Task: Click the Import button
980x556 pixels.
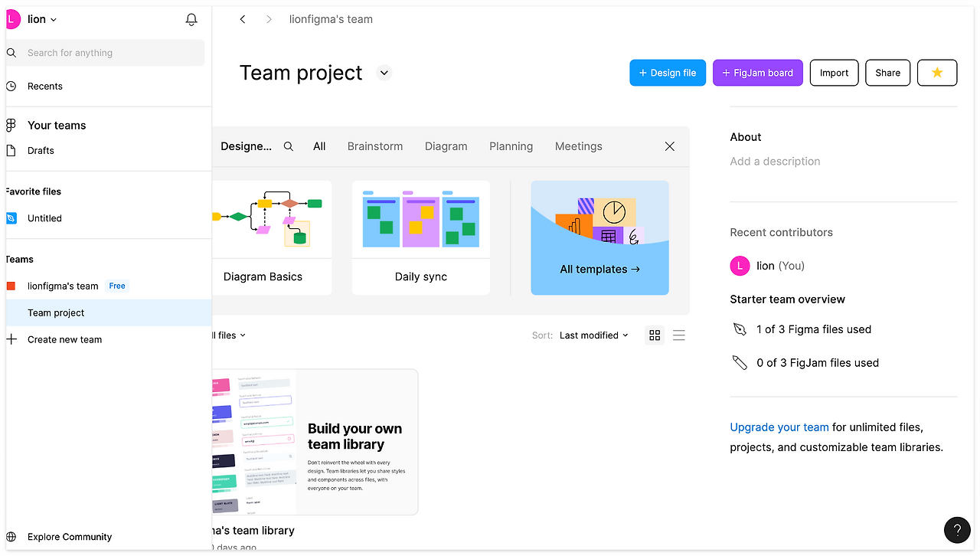Action: [x=834, y=73]
